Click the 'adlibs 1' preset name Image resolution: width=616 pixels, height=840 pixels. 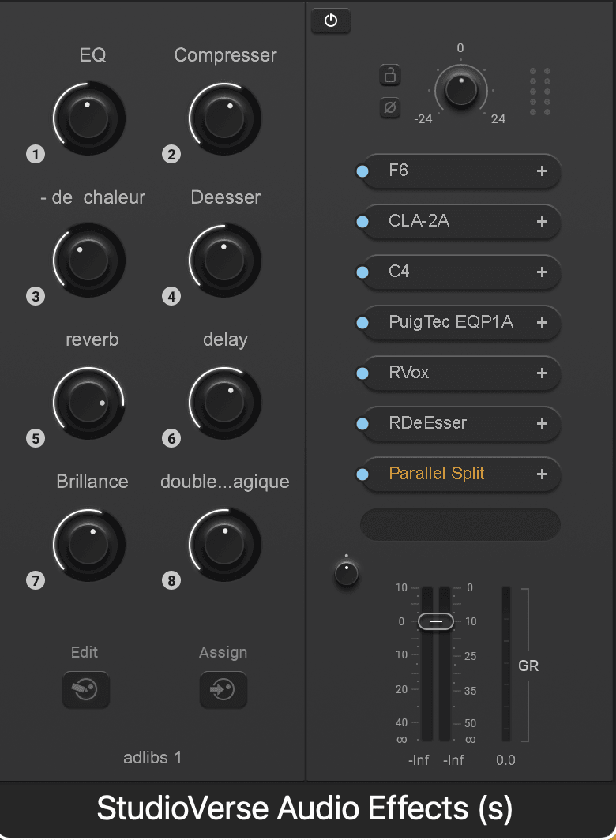pos(152,758)
